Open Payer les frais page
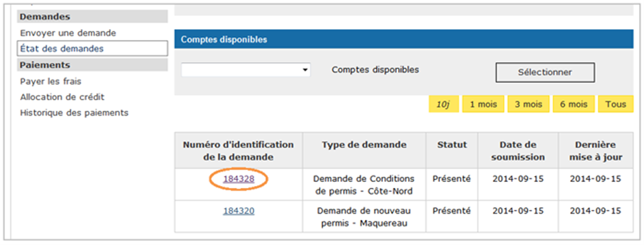Screen dimensions: 644x245 (x=51, y=81)
